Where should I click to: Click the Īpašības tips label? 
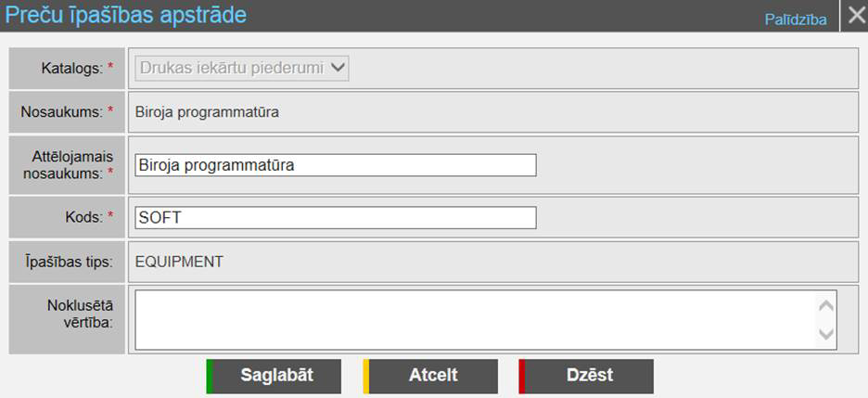click(x=66, y=262)
